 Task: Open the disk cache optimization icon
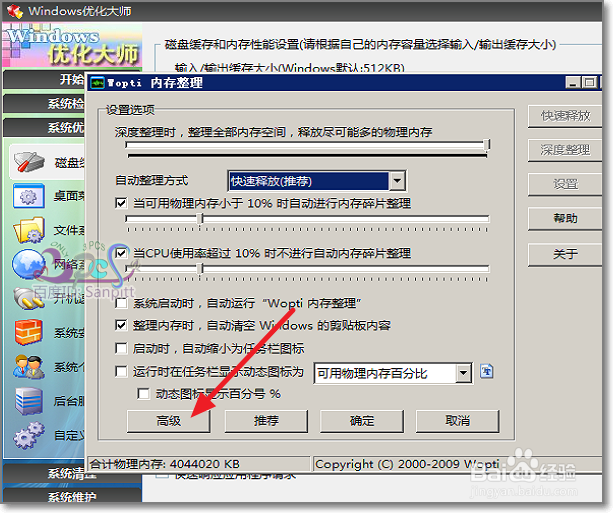29,162
